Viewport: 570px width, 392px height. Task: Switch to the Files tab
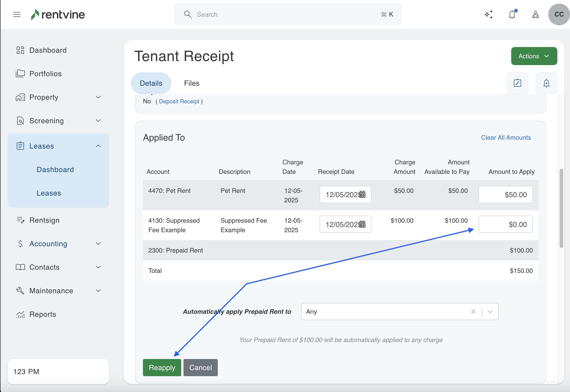tap(191, 83)
